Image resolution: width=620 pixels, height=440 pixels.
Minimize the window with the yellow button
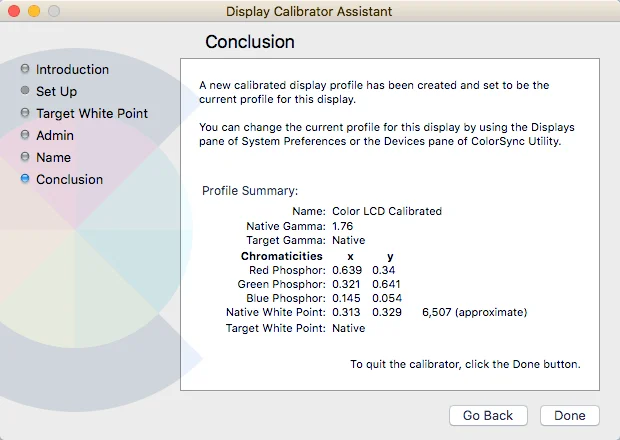coord(33,12)
